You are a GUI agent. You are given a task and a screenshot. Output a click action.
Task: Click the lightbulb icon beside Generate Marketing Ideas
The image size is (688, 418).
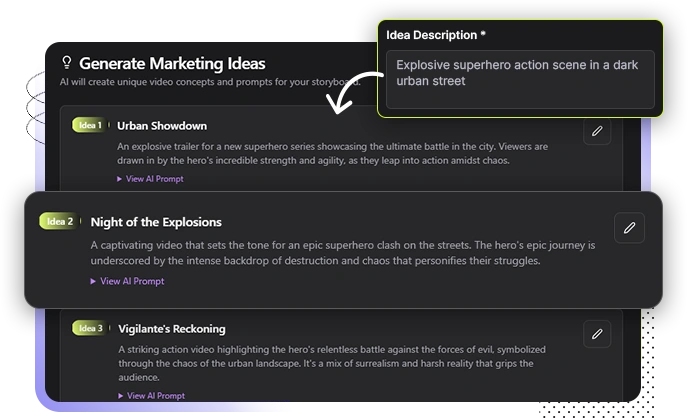click(67, 62)
